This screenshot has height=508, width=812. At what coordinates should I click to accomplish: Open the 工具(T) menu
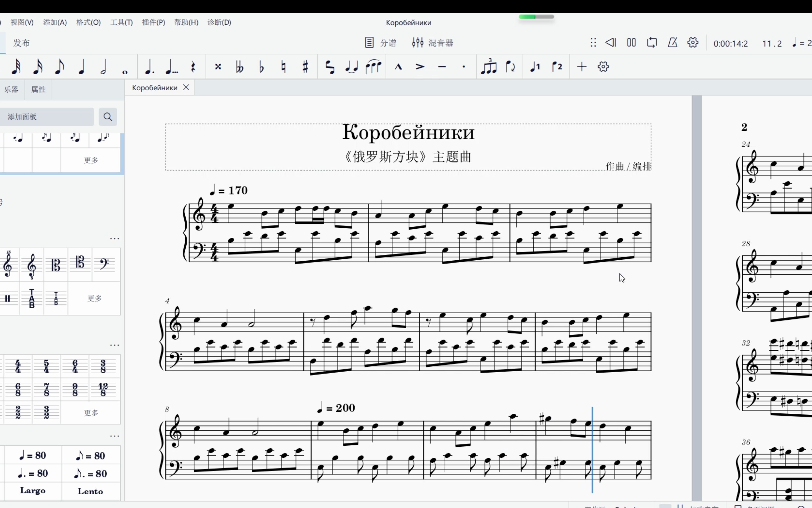(x=121, y=22)
